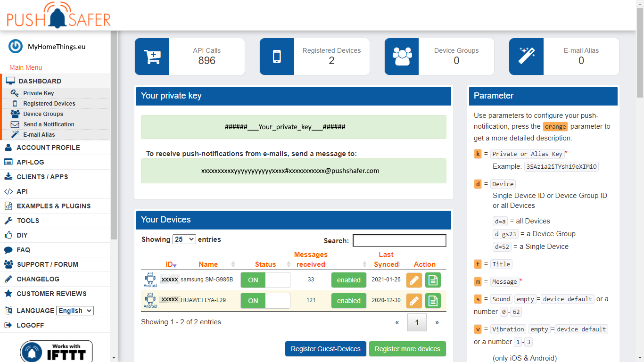This screenshot has width=644, height=362.
Task: Sort devices by Messages received column
Action: click(x=311, y=259)
